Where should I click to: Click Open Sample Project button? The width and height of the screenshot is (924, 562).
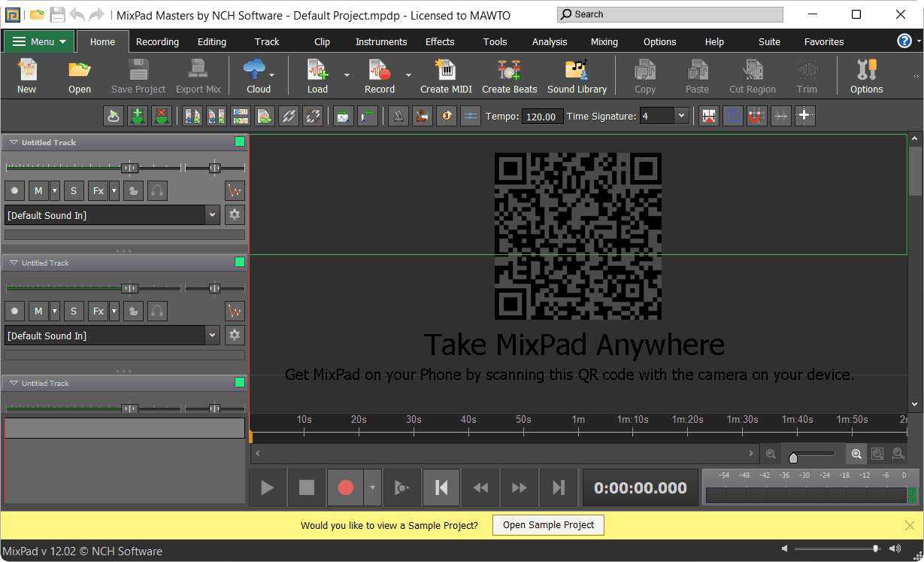(548, 525)
